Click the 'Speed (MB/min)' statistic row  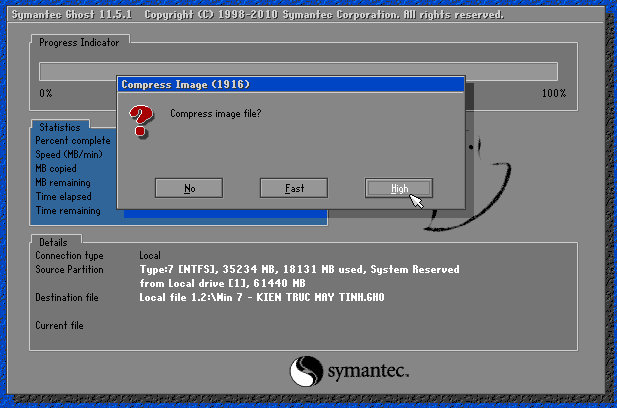point(69,155)
